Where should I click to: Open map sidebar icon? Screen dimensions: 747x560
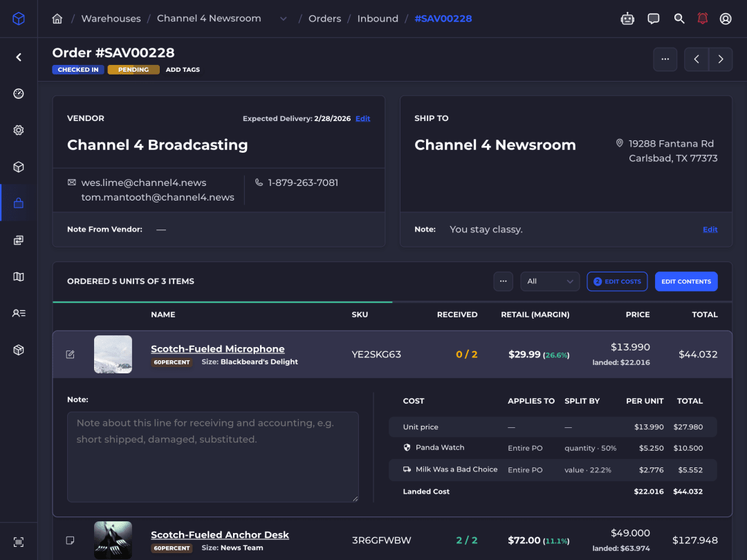point(19,277)
